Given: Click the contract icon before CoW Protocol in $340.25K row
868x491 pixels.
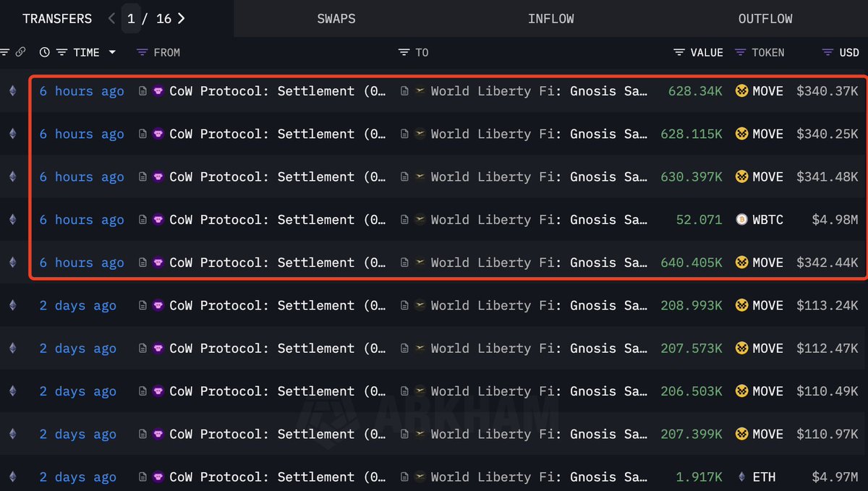Looking at the screenshot, I should click(x=142, y=135).
